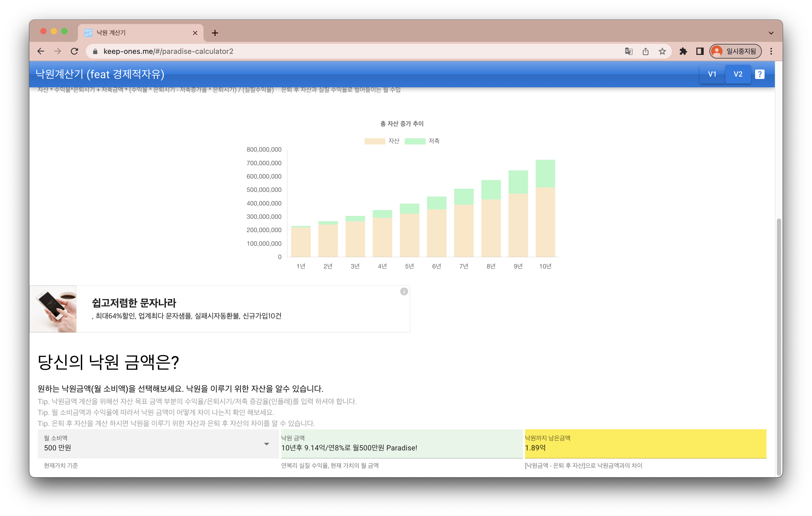Open the tab search chevron at top right
812x516 pixels.
(771, 33)
